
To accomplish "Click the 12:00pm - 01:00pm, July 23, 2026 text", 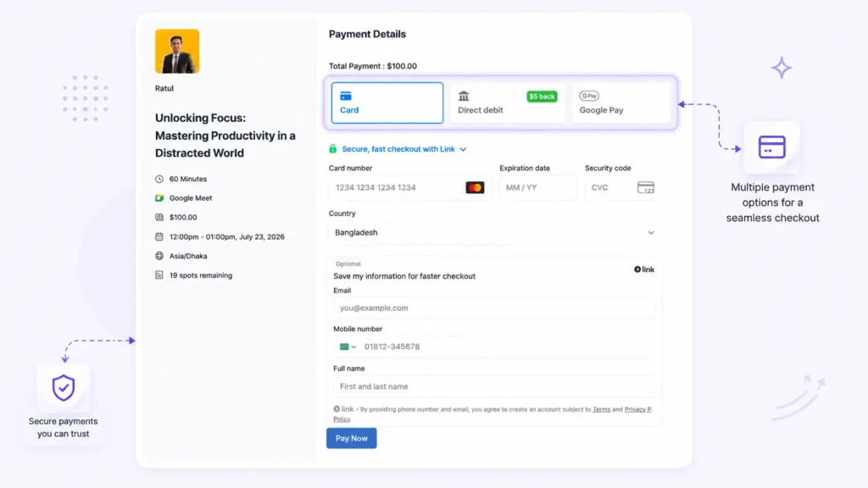I will tap(227, 237).
